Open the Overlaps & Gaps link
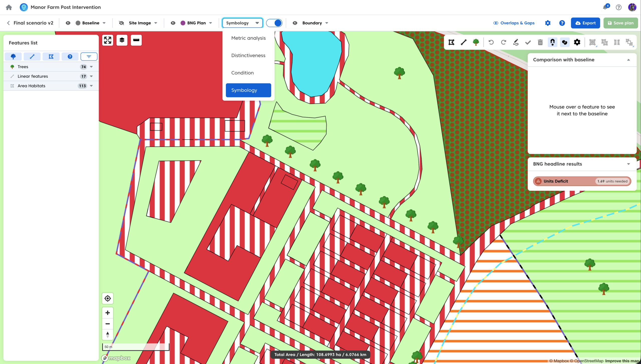The width and height of the screenshot is (641, 364). [x=514, y=23]
